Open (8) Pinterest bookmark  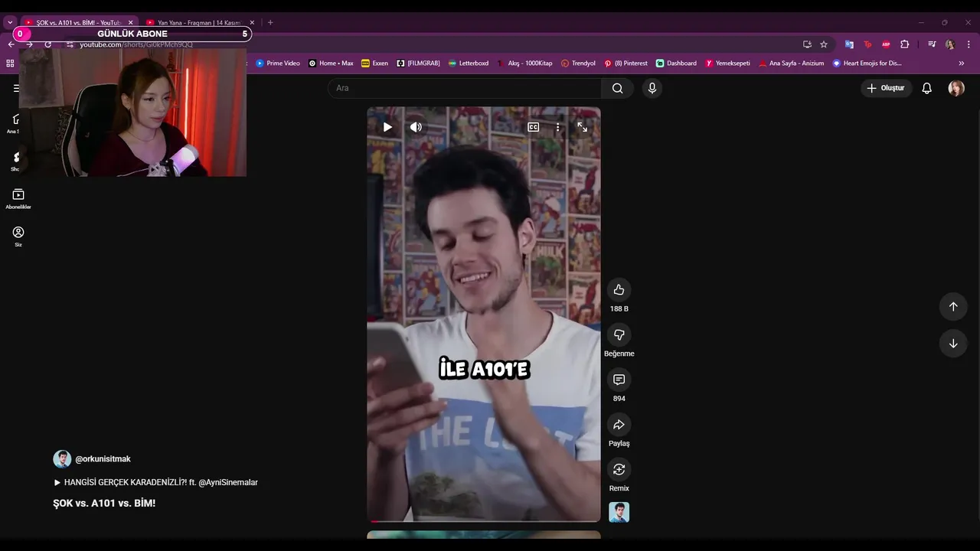pyautogui.click(x=626, y=64)
